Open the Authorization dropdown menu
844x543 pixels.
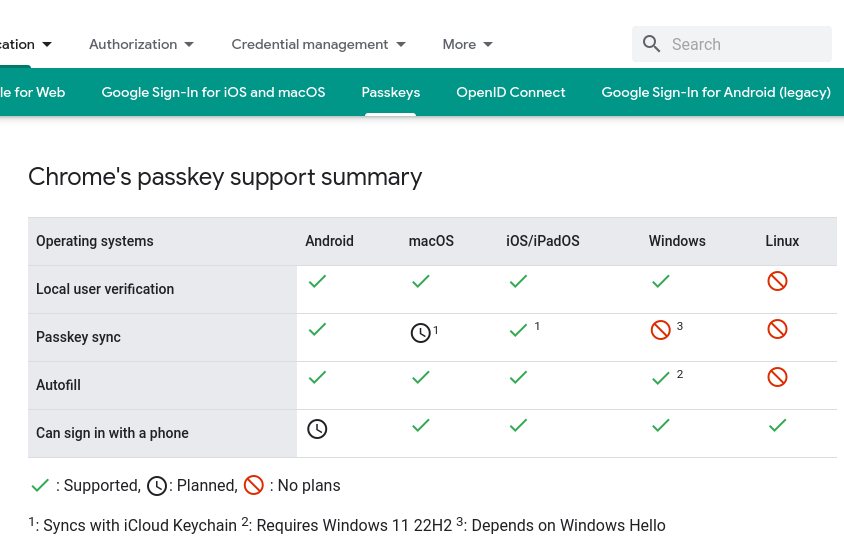coord(142,44)
